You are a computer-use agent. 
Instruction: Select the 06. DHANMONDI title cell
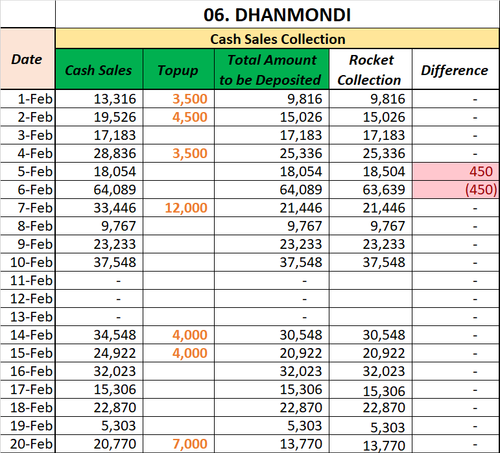coord(277,14)
